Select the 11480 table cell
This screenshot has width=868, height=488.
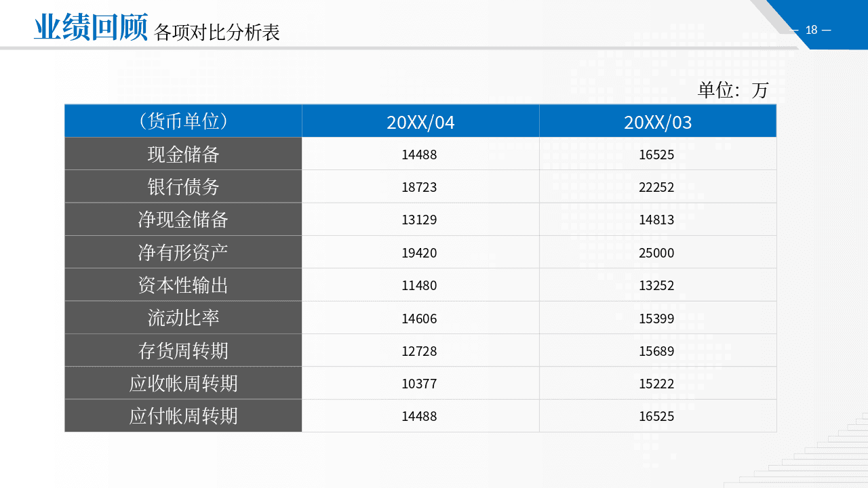pyautogui.click(x=420, y=285)
